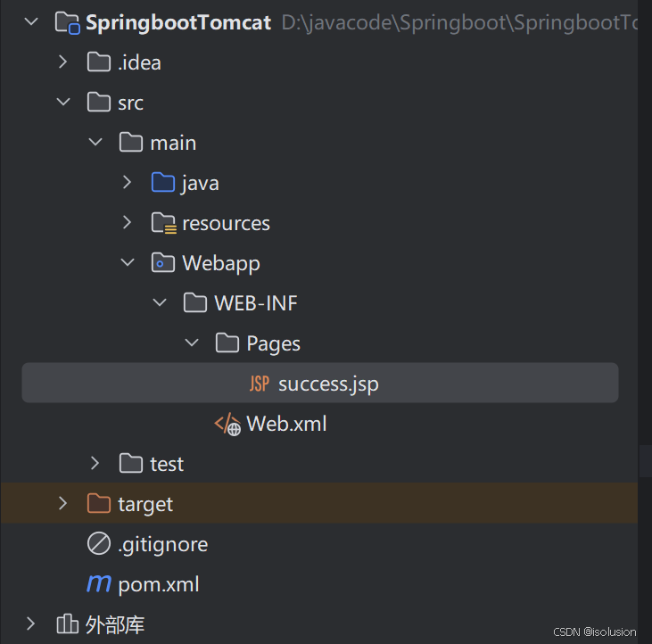Viewport: 652px width, 644px height.
Task: Select the .gitignore file name
Action: (162, 545)
